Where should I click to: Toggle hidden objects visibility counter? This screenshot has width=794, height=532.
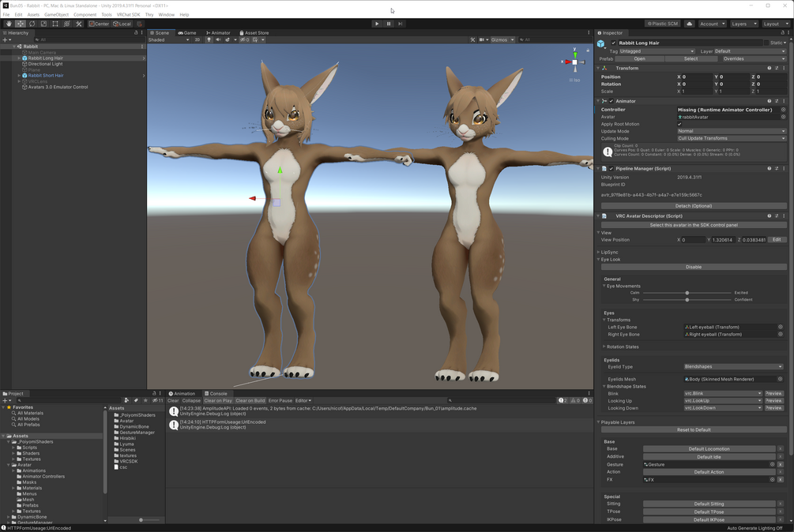(x=245, y=40)
